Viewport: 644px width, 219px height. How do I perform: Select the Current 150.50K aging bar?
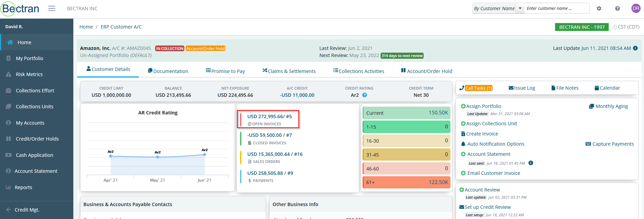406,113
